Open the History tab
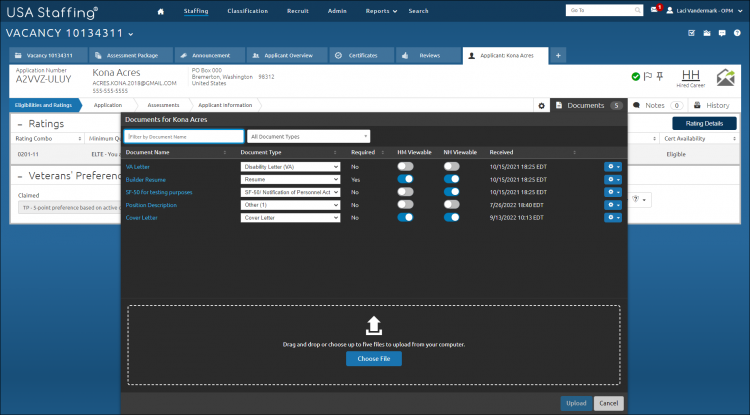The image size is (750, 415). click(x=712, y=105)
